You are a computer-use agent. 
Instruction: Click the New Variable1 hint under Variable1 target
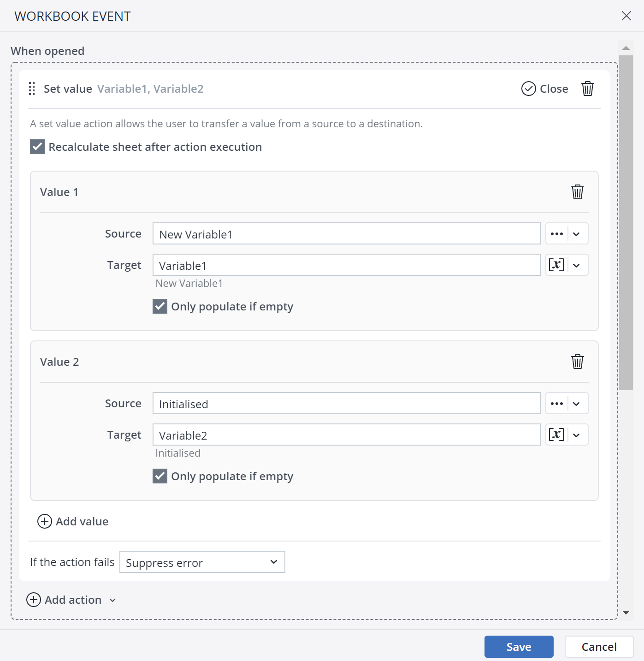(189, 283)
